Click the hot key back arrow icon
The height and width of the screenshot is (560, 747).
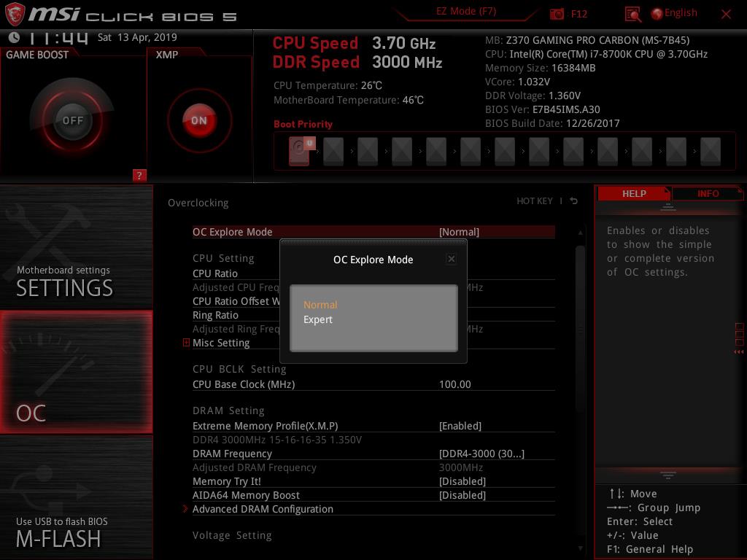point(574,201)
